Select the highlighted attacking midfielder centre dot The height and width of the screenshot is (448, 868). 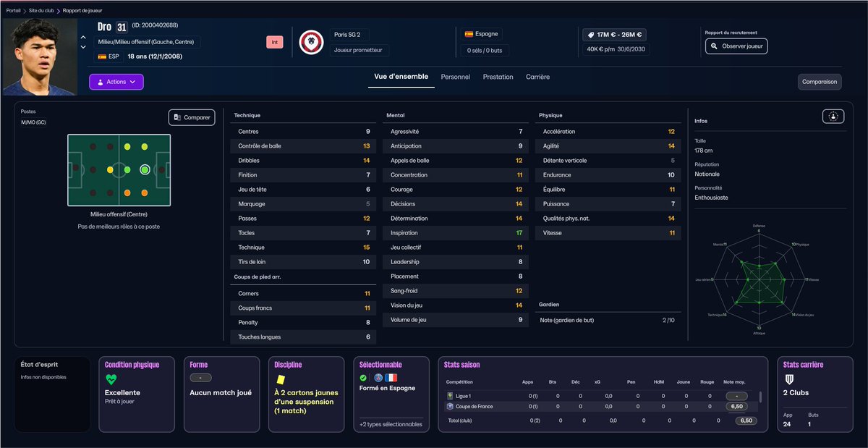145,170
